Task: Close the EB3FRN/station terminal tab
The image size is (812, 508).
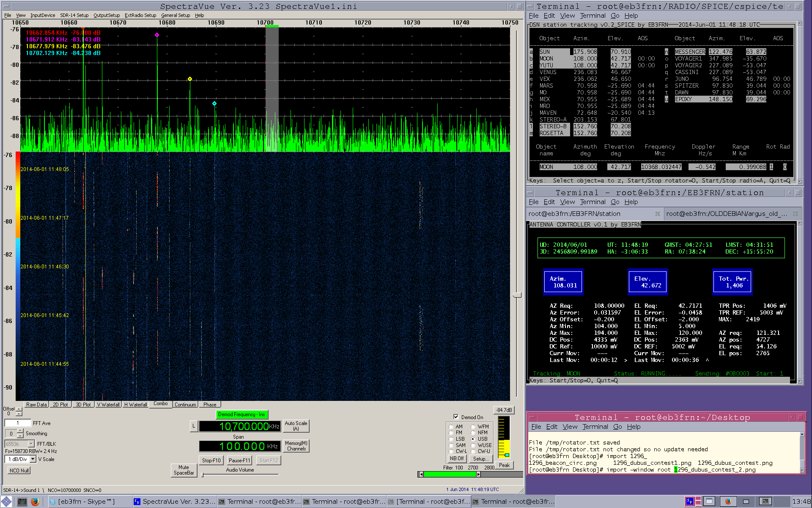Action: 657,214
